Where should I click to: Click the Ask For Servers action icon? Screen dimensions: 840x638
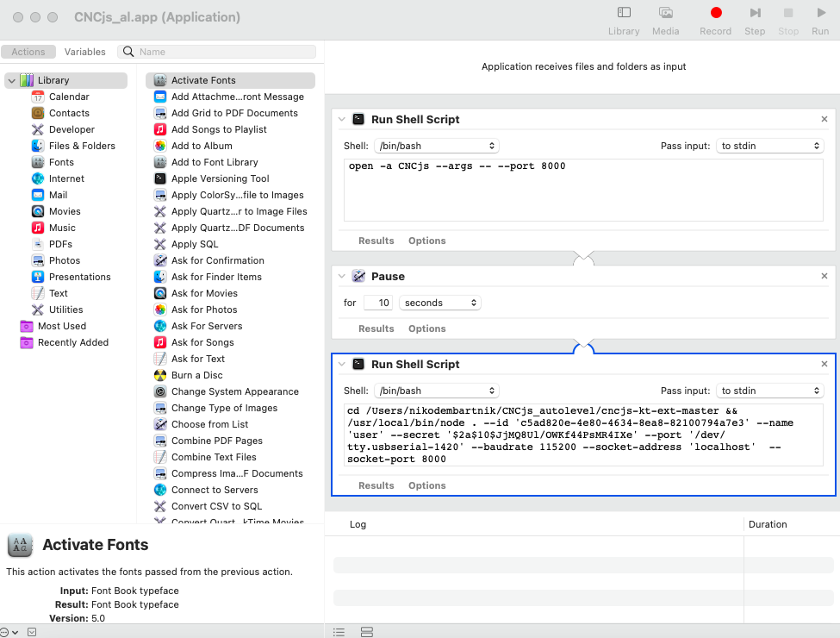click(160, 326)
